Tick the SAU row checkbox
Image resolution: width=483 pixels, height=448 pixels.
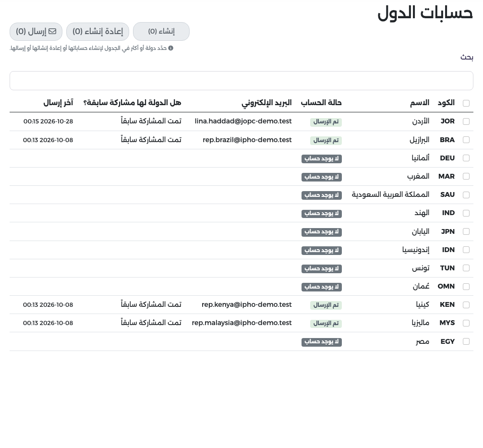(x=466, y=195)
